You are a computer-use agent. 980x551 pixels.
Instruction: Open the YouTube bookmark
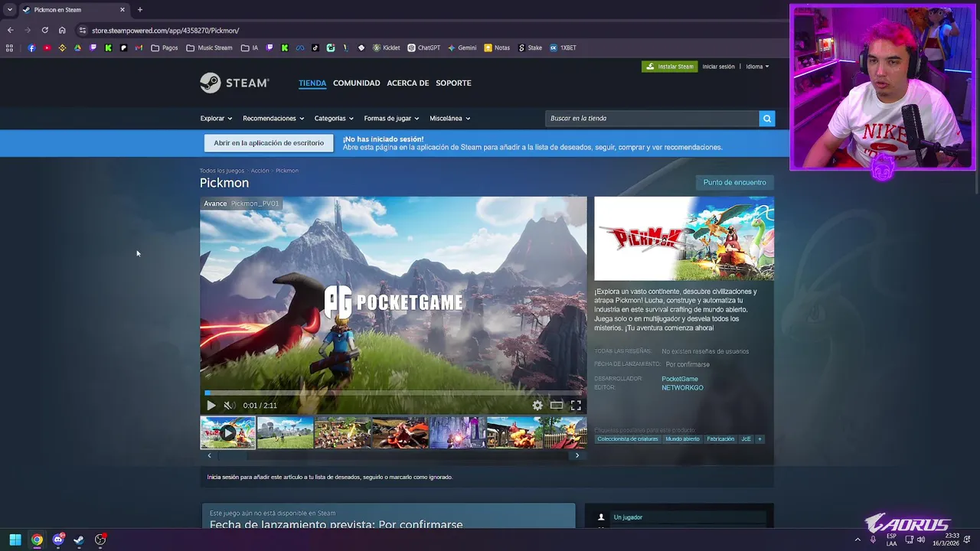click(47, 47)
